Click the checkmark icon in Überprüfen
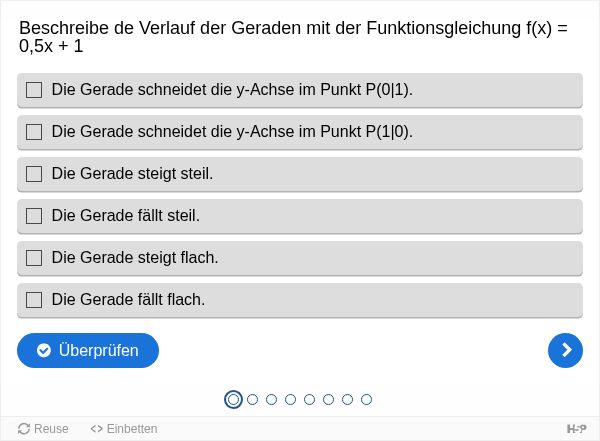Image resolution: width=600 pixels, height=441 pixels. tap(44, 350)
